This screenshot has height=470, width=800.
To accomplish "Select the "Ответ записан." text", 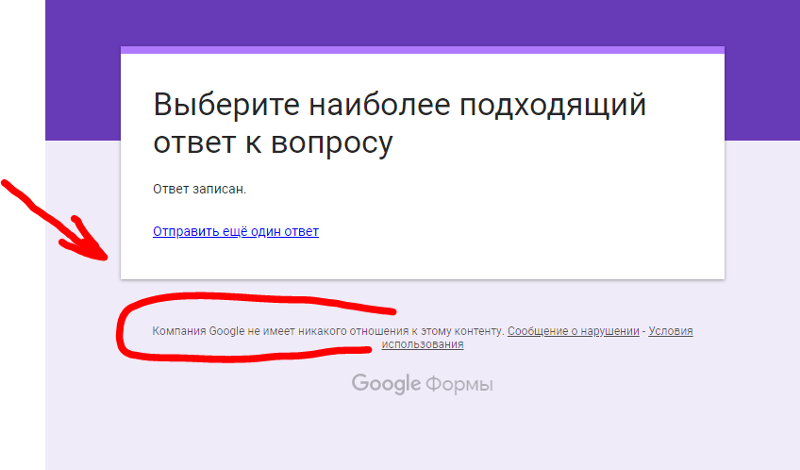I will coord(199,189).
